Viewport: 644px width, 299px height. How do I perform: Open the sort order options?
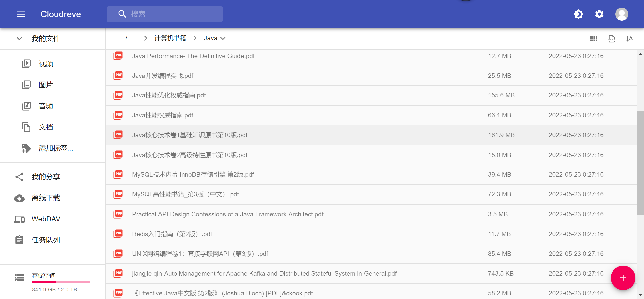tap(629, 39)
